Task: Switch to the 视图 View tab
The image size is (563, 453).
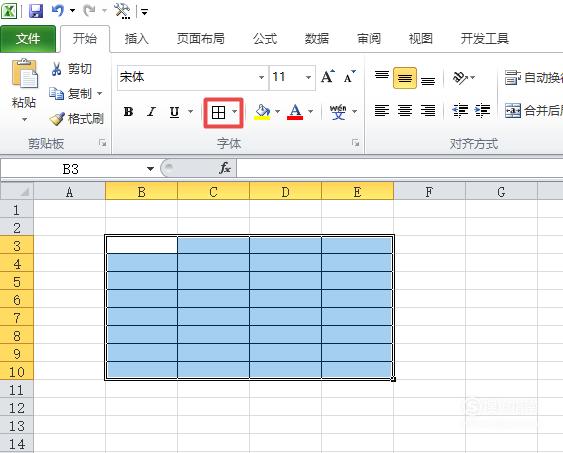Action: pos(420,38)
